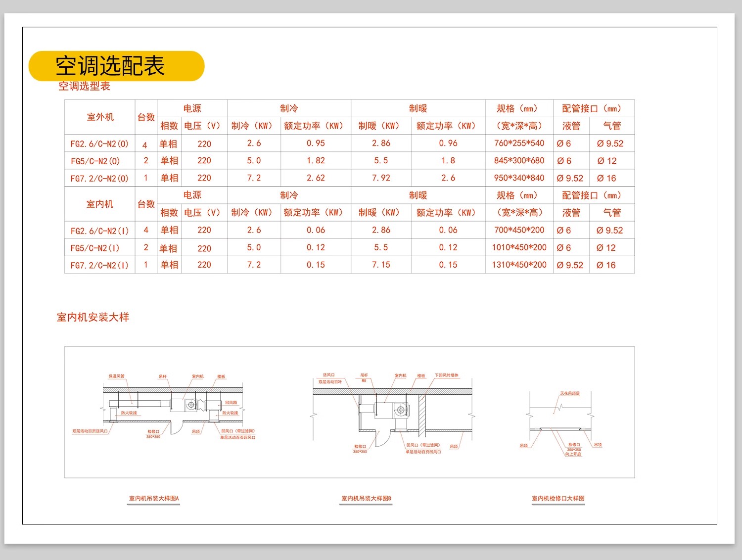Click the FG5/C-N2(I) indoor unit model cell
This screenshot has width=742, height=560.
[99, 248]
